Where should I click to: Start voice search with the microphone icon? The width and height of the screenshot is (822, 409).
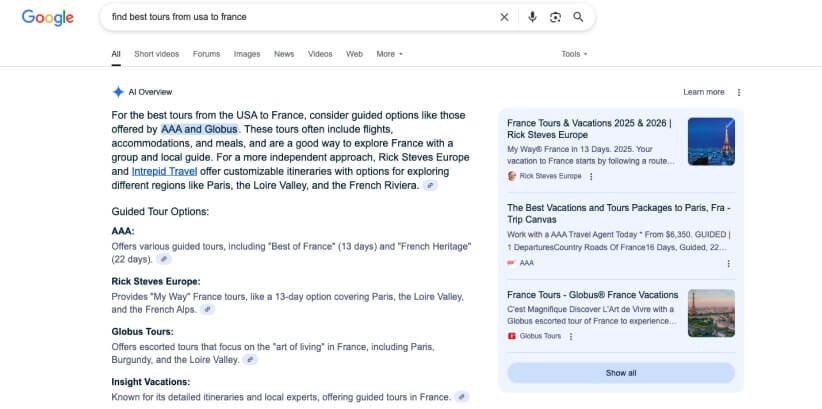[532, 17]
